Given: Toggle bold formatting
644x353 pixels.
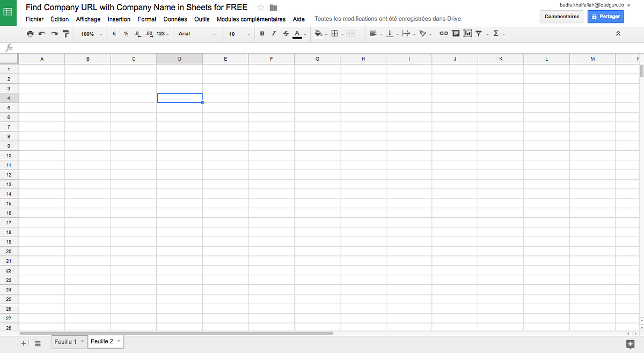Looking at the screenshot, I should coord(262,34).
